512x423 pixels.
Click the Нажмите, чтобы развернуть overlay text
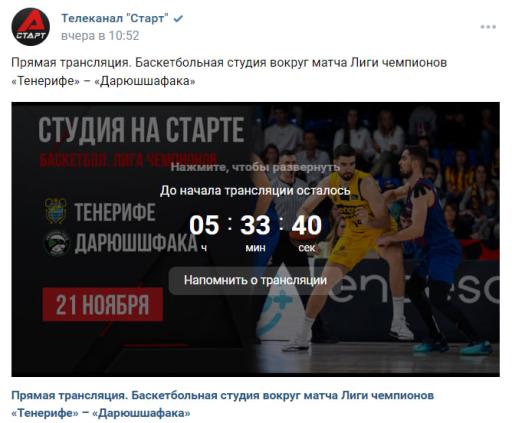(x=255, y=167)
